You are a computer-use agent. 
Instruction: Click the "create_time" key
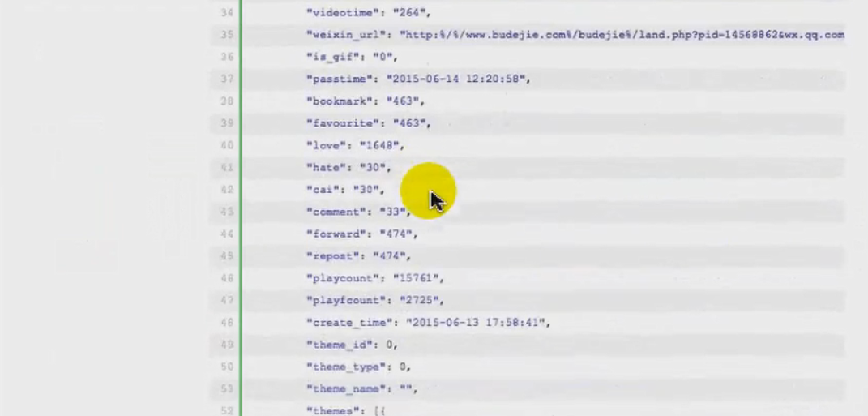(348, 323)
